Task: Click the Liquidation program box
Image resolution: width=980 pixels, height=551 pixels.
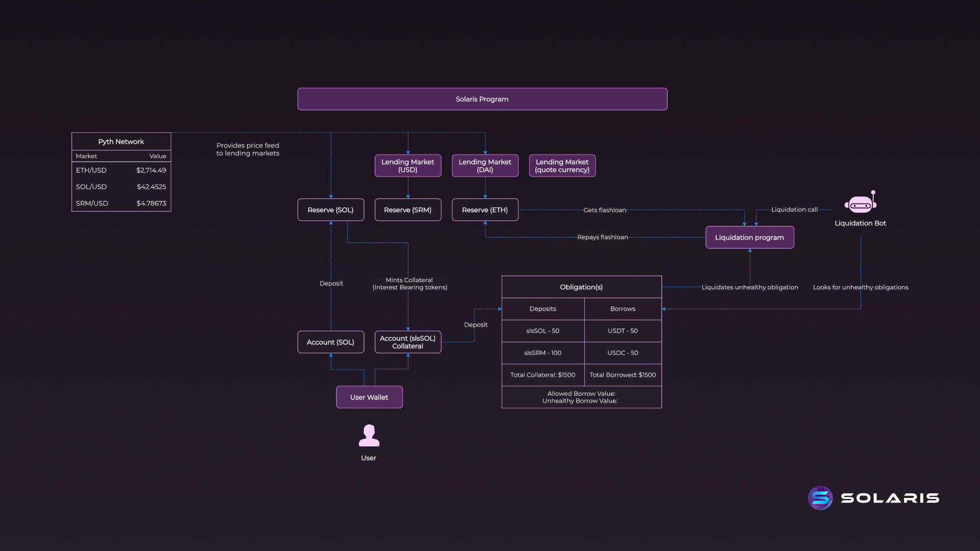Action: 749,237
